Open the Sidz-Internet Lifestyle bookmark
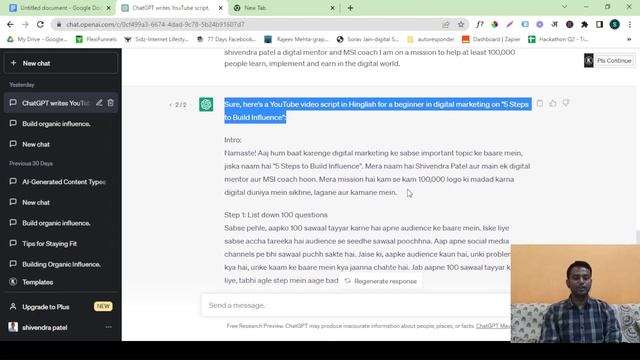Screen dimensions: 640x360 pyautogui.click(x=157, y=39)
